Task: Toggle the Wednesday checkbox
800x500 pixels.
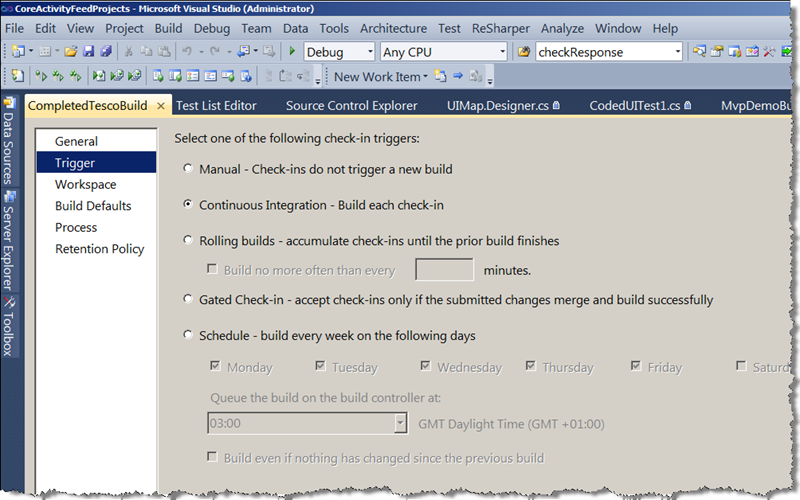Action: click(426, 366)
